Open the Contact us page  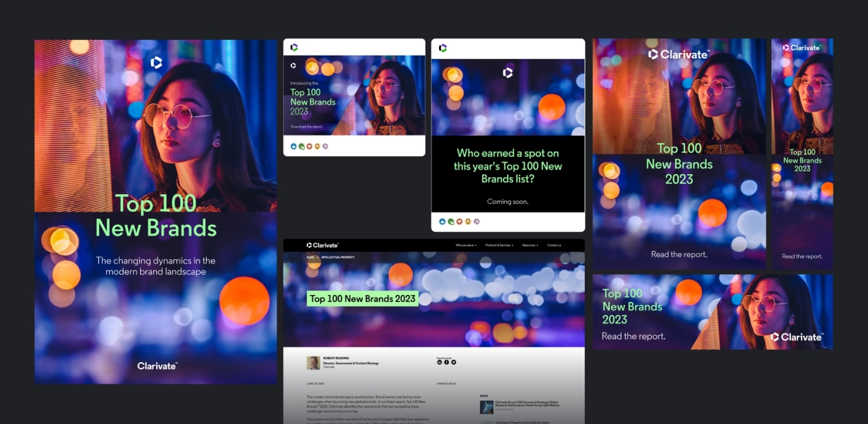(x=554, y=245)
